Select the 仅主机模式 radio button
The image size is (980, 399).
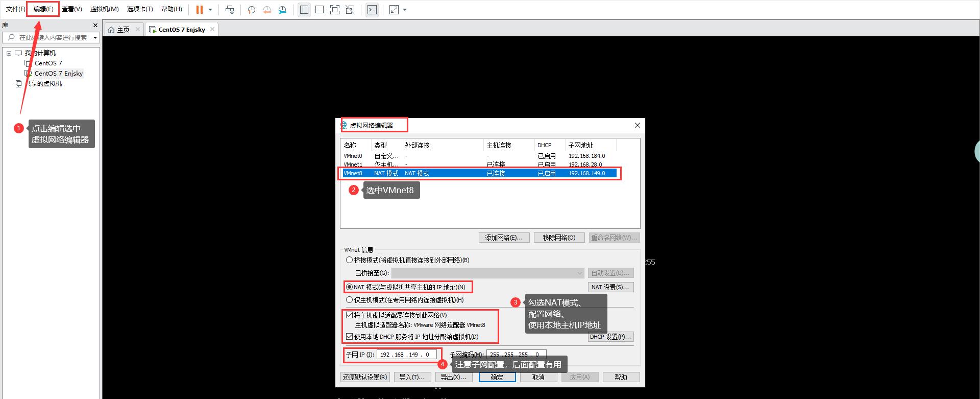click(349, 300)
